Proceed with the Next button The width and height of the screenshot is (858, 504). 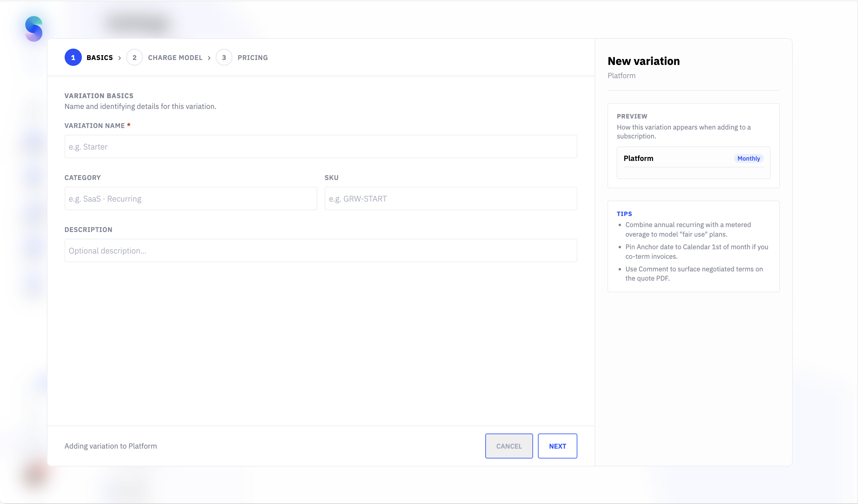click(557, 446)
